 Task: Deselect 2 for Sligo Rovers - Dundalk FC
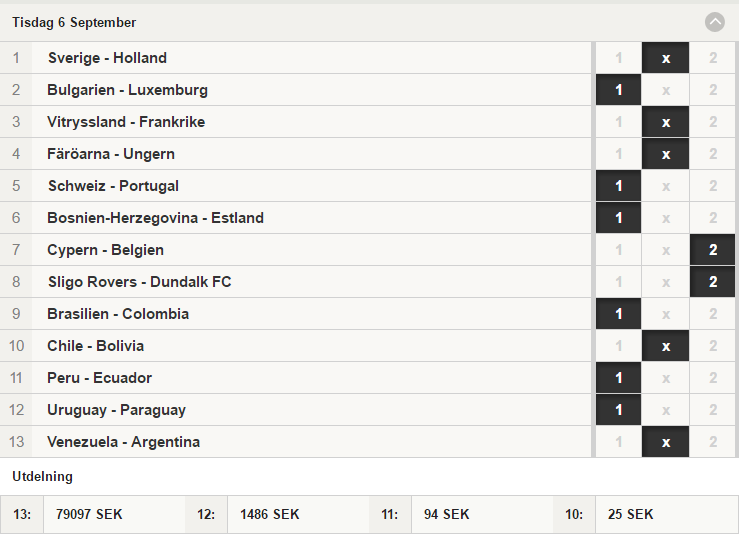pos(713,282)
